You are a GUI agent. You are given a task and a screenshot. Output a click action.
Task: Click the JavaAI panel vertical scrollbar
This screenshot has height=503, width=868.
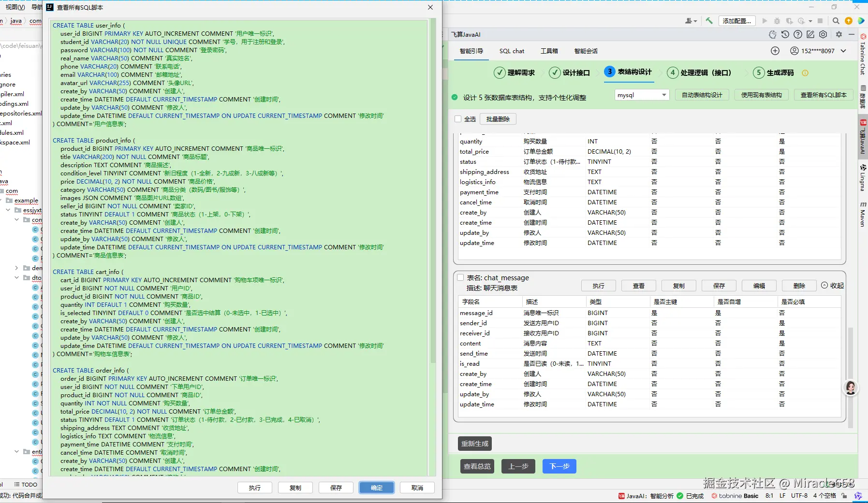[x=851, y=377]
